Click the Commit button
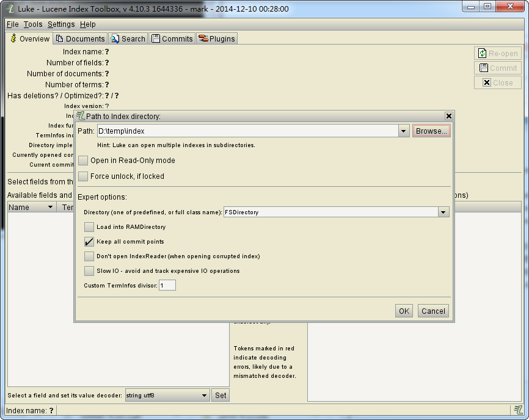The width and height of the screenshot is (529, 420). click(498, 68)
